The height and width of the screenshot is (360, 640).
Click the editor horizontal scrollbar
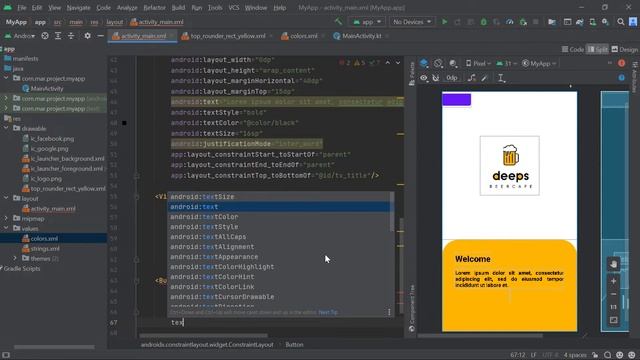[203, 336]
